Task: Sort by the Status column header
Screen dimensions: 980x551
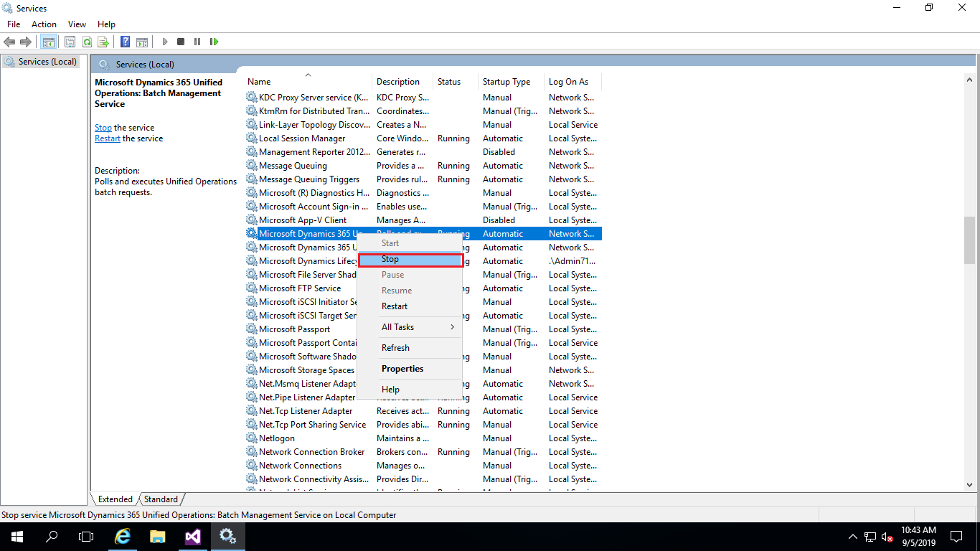Action: tap(456, 82)
